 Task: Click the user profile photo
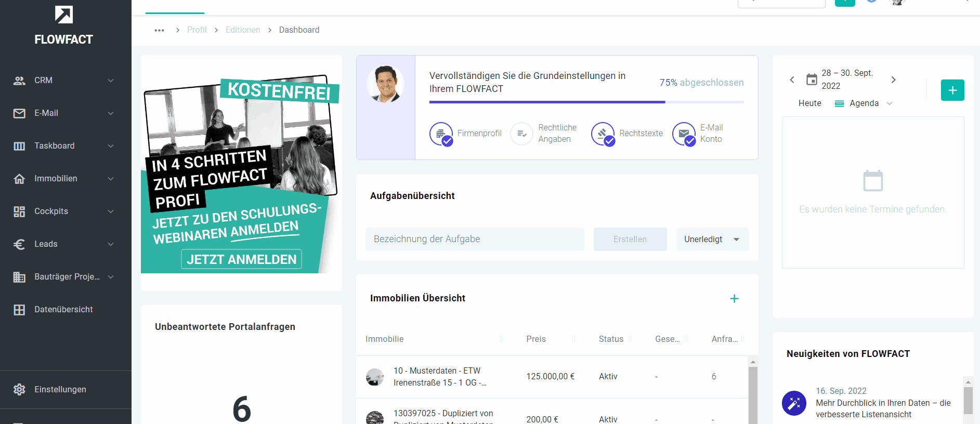click(x=385, y=84)
